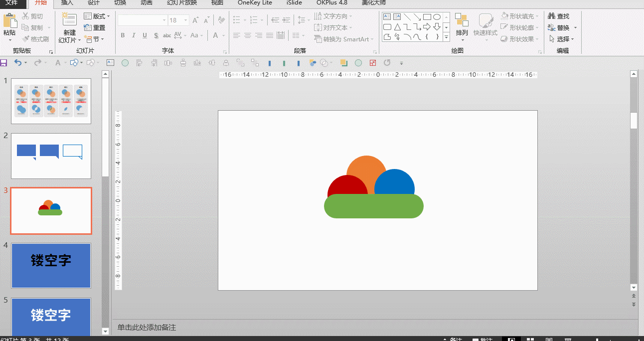Switch to iSlide tab
This screenshot has width=644, height=341.
point(294,2)
